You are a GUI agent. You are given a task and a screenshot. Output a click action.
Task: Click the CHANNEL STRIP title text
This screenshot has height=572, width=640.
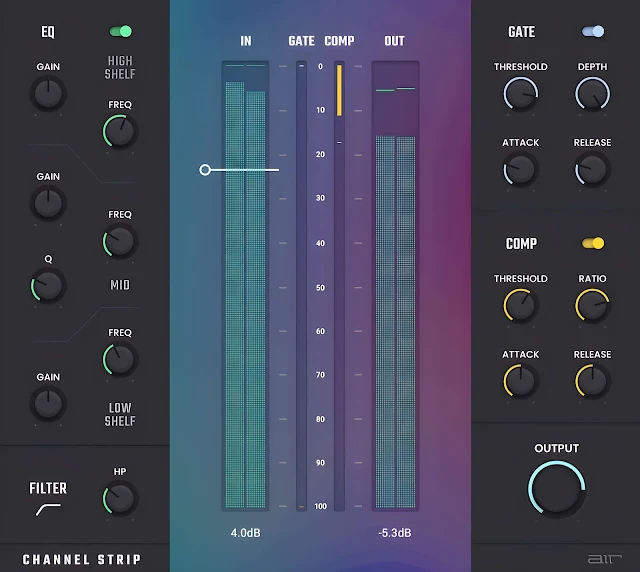click(82, 559)
